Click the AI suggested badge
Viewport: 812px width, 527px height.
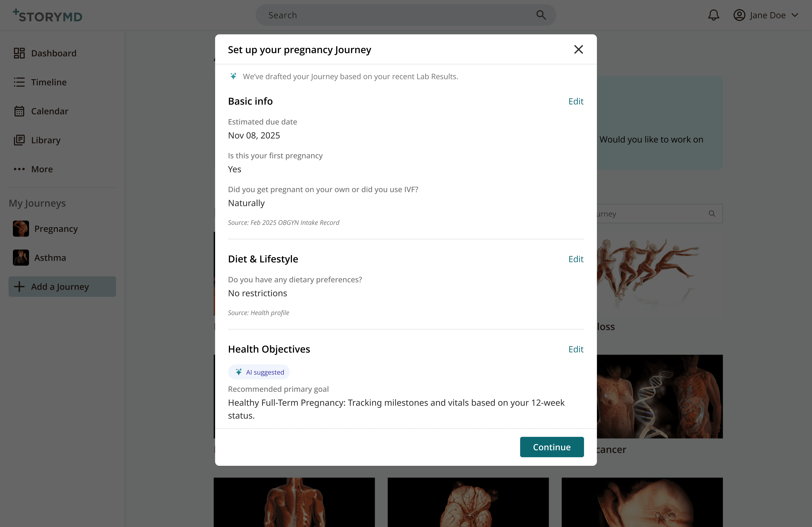point(259,372)
